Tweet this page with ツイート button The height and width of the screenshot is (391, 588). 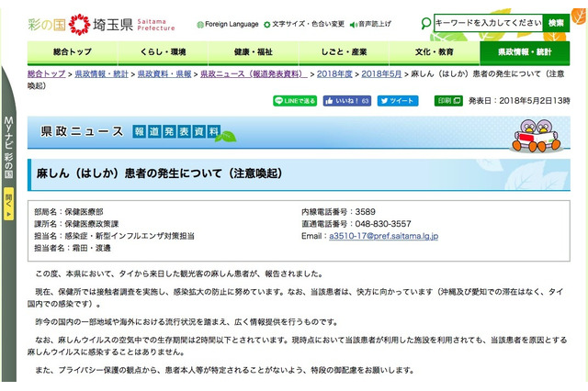(398, 101)
